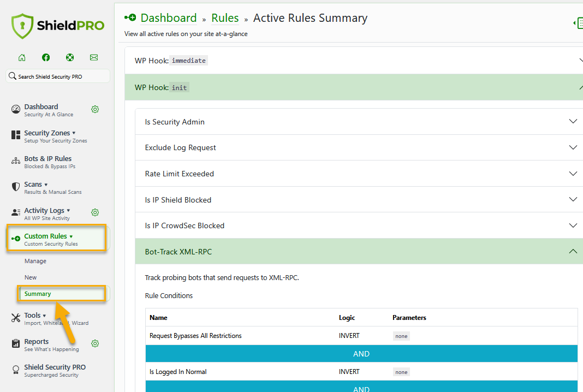Expand the Rate Limit Exceeded rule

click(x=359, y=174)
